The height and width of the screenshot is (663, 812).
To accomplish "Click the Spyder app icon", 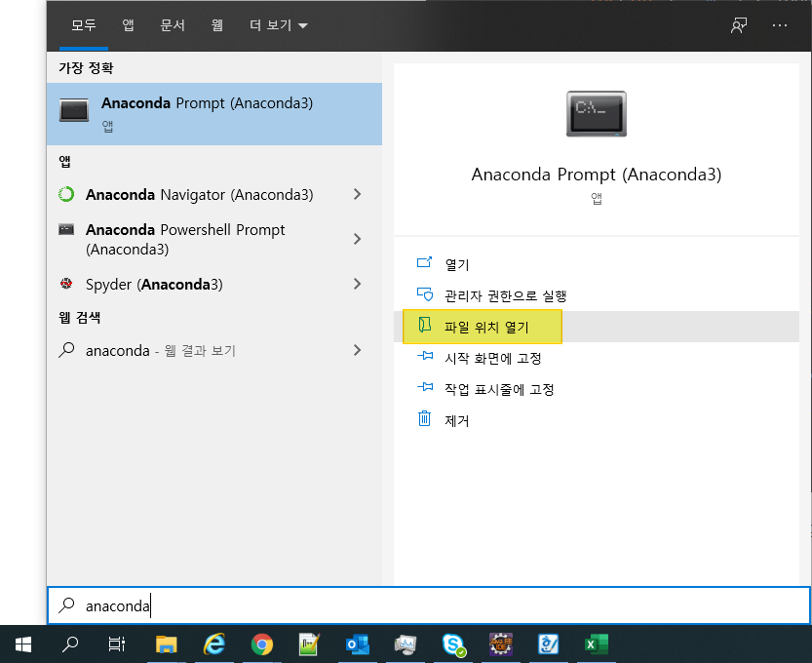I will [x=66, y=284].
